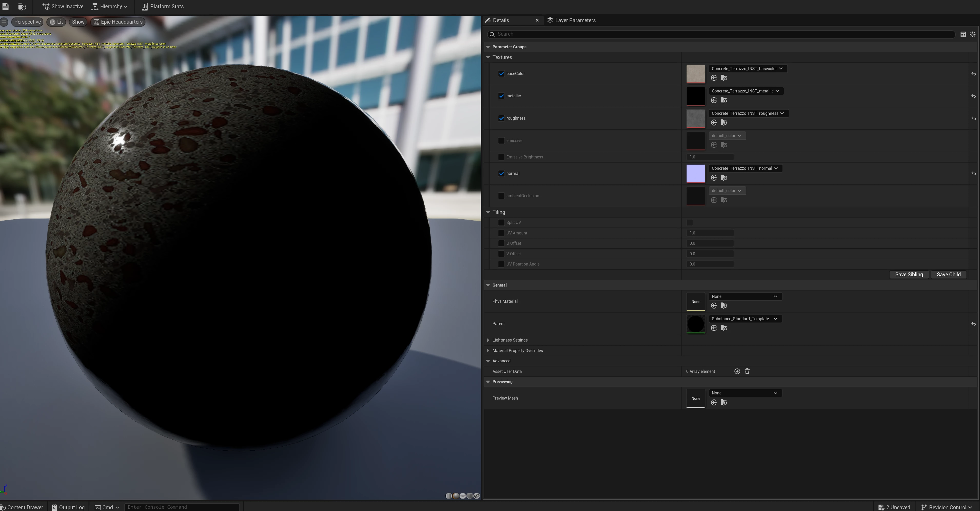Open the Concrete_Terrazzo_INST_normal texture dropdown
Screen dimensions: 980x511
click(745, 168)
